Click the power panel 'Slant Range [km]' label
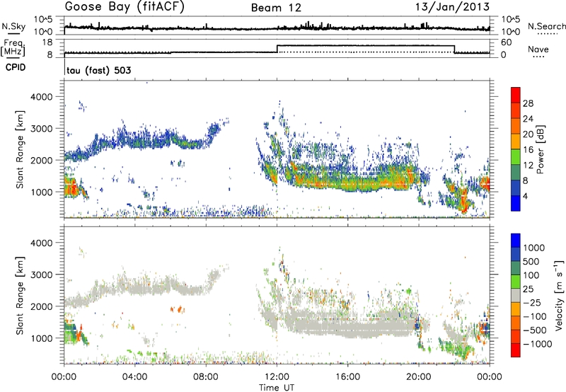This screenshot has width=566, height=392. 20,149
